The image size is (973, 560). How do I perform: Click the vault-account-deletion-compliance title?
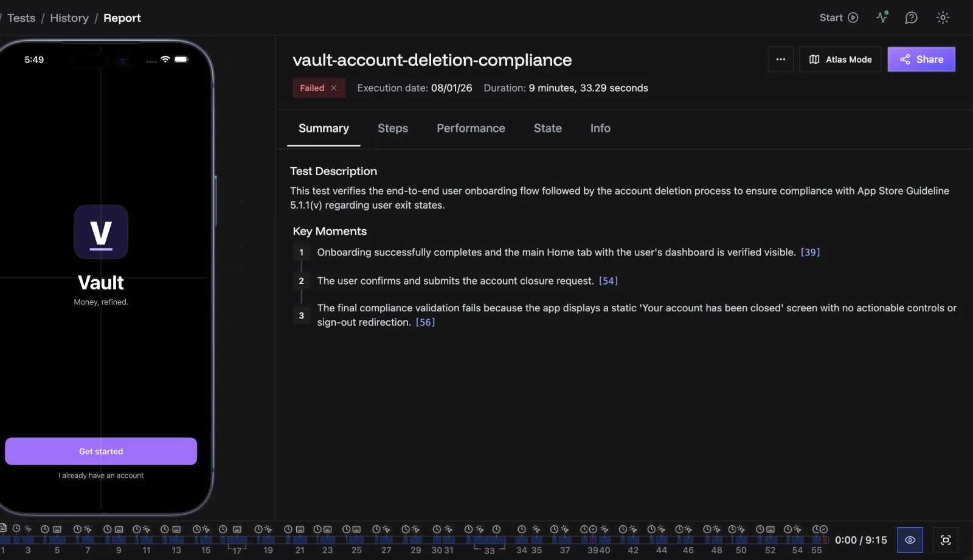point(432,60)
